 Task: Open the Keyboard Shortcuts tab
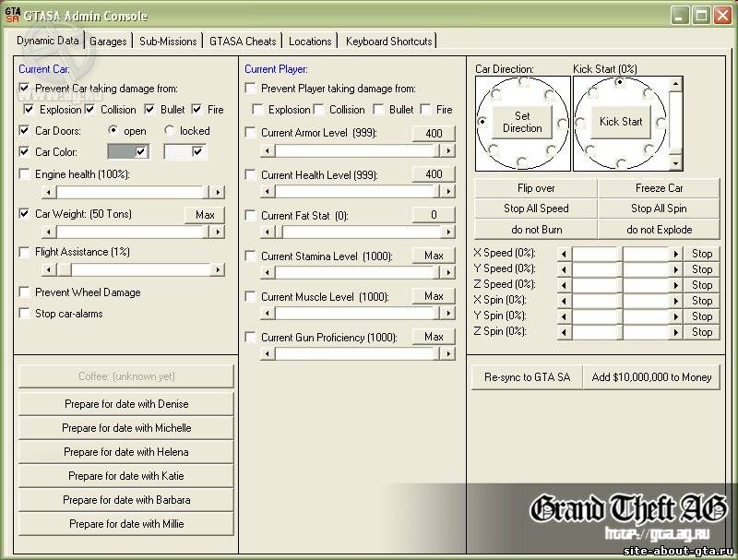tap(388, 41)
